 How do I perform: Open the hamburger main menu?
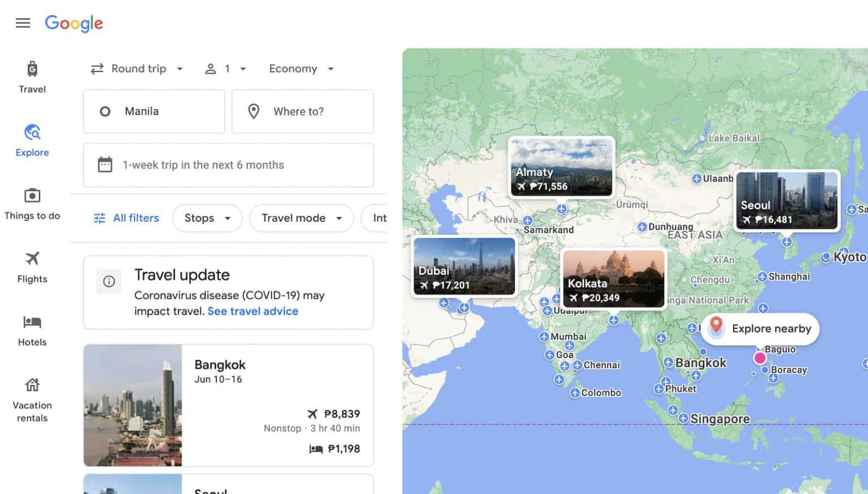23,23
